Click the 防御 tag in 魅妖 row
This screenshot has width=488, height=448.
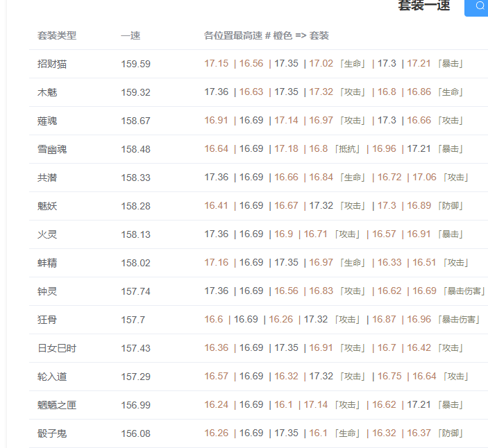(451, 206)
